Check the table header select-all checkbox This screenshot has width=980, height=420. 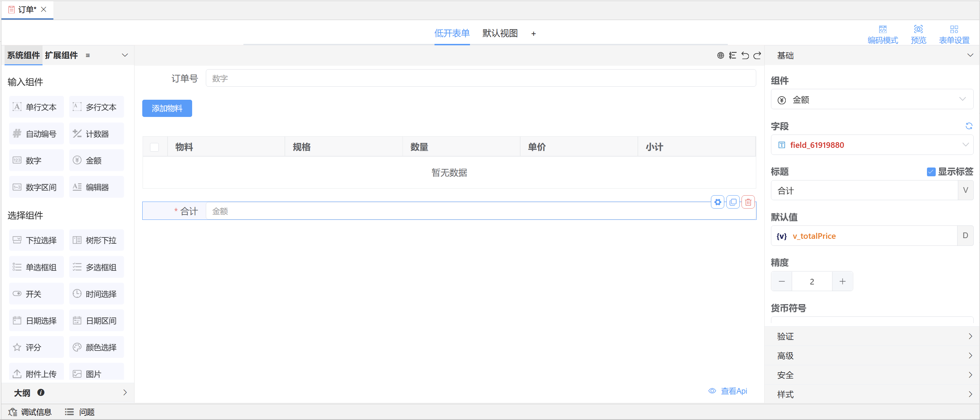click(x=155, y=147)
